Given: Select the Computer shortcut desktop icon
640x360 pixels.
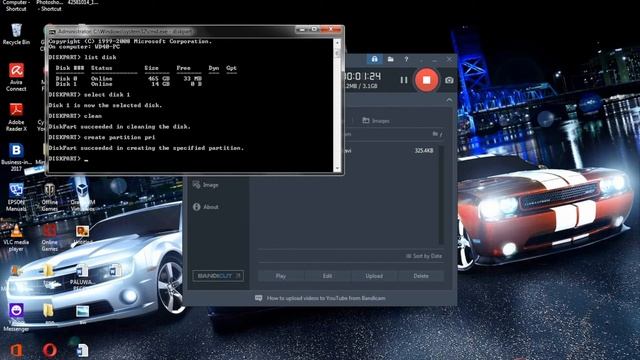Looking at the screenshot, I should [16, 5].
